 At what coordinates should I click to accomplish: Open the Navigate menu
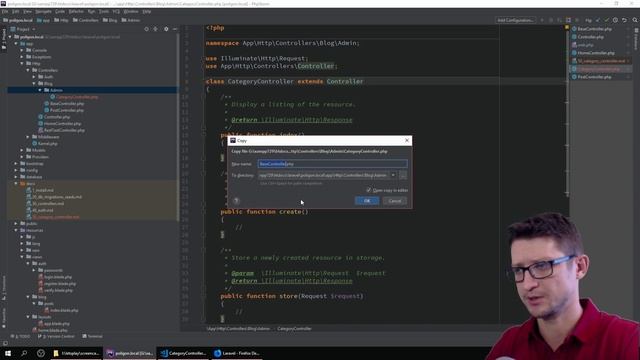(x=43, y=11)
